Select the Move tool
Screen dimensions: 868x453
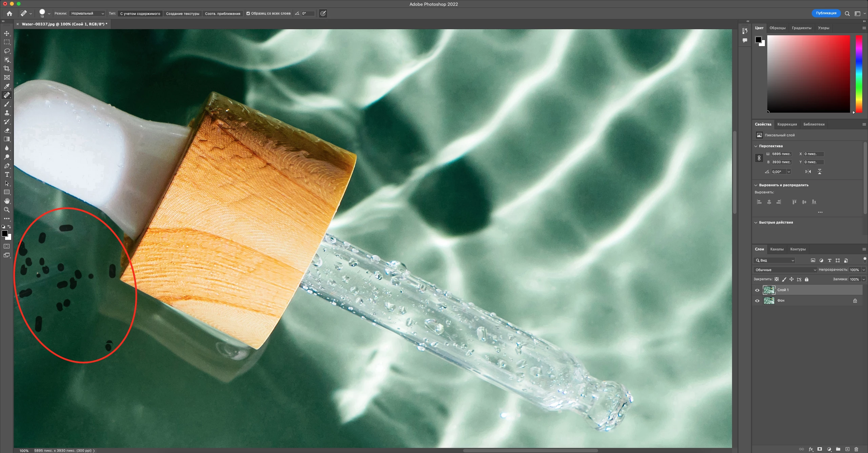click(7, 33)
